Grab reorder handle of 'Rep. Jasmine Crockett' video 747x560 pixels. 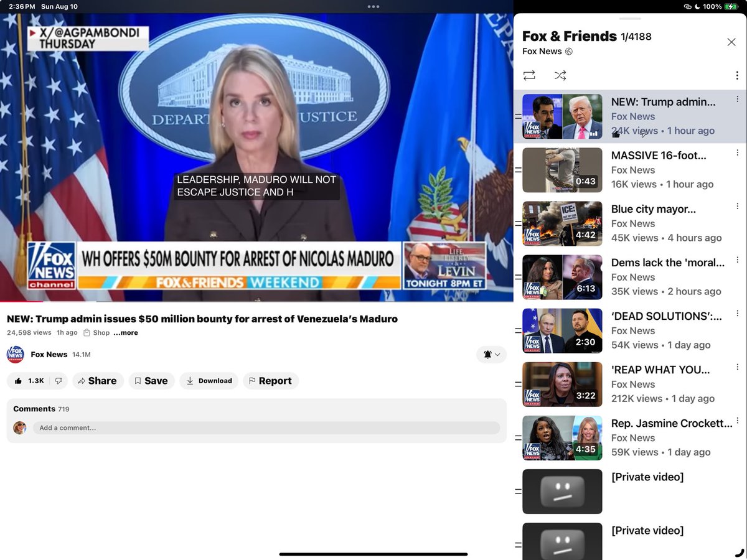[x=518, y=437]
